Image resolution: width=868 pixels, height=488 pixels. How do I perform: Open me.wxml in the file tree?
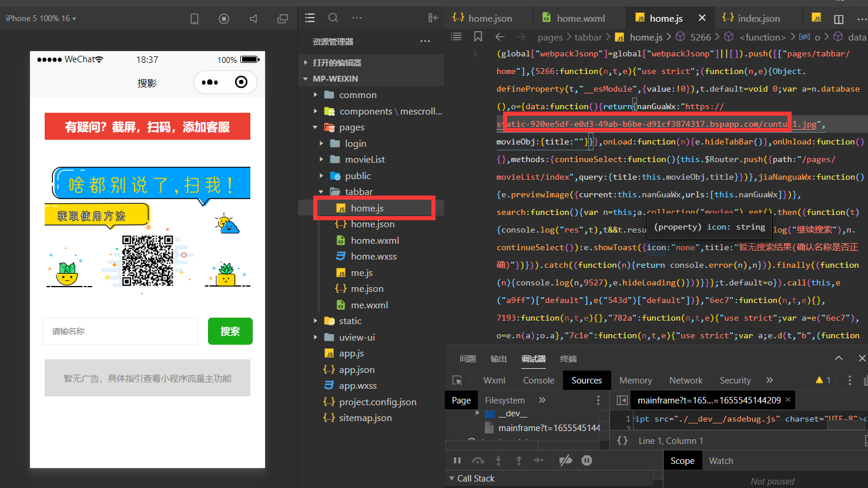[x=369, y=305]
